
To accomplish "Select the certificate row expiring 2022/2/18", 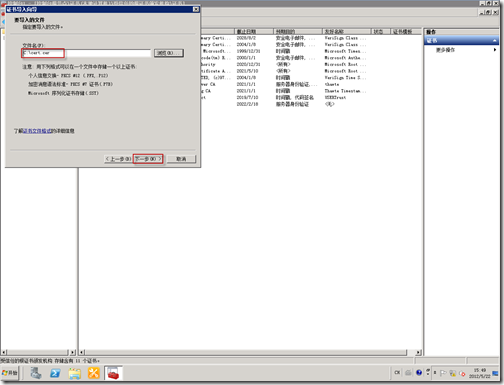I will pos(311,104).
